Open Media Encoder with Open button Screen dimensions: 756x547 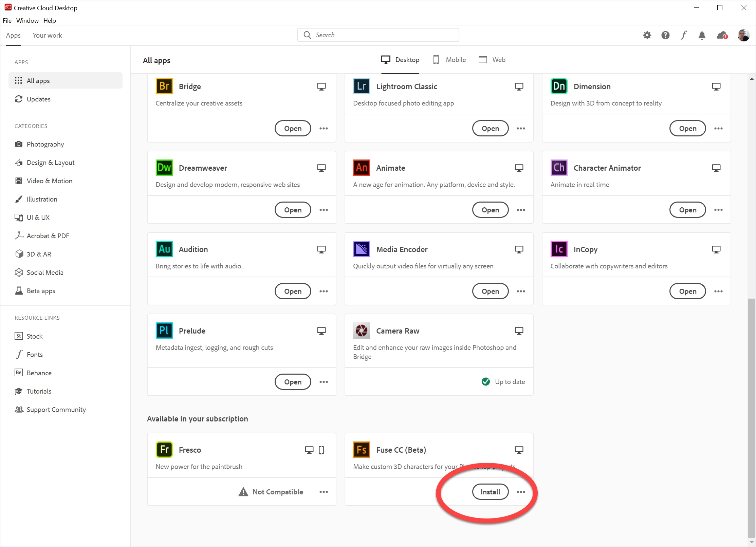click(x=490, y=291)
